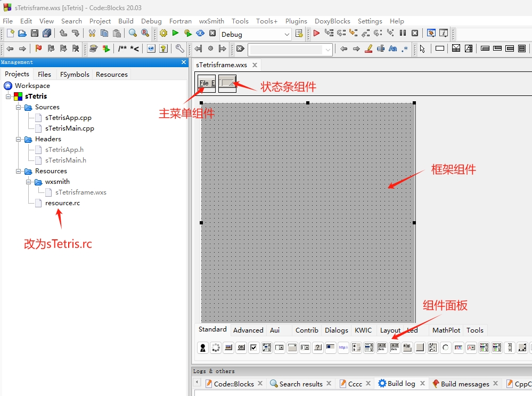Viewport: 532px width, 396px height.
Task: Click the Rebuild icon with blue arrows
Action: (x=200, y=33)
